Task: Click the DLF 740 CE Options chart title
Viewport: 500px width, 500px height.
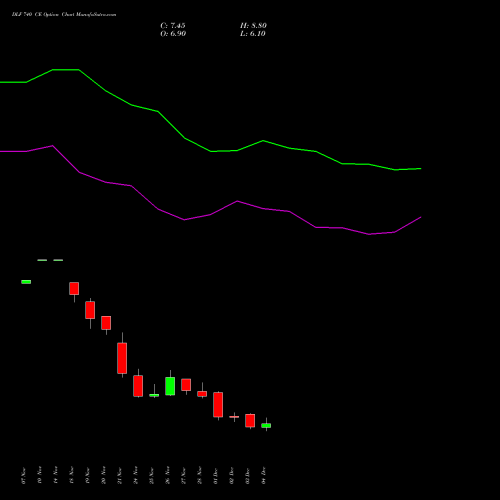Action: point(64,15)
